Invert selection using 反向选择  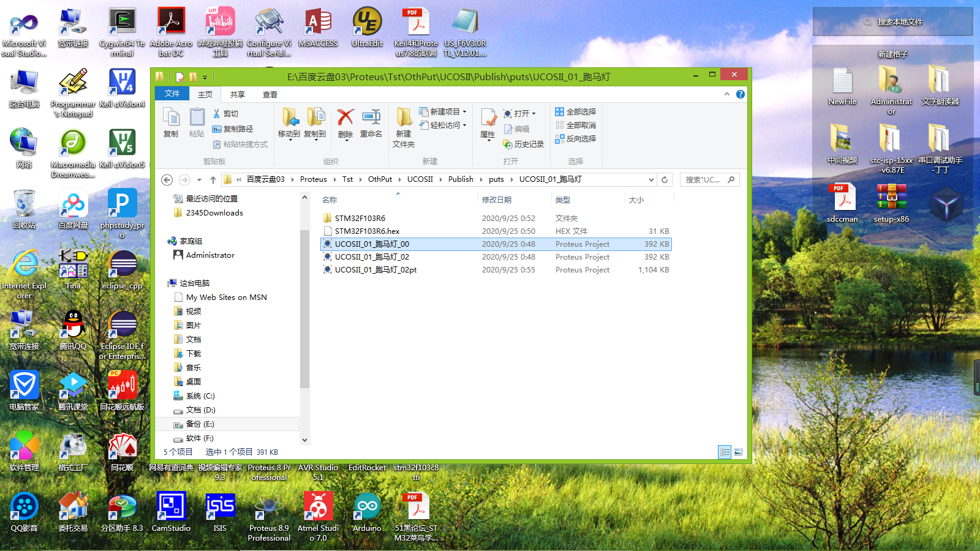(x=576, y=138)
